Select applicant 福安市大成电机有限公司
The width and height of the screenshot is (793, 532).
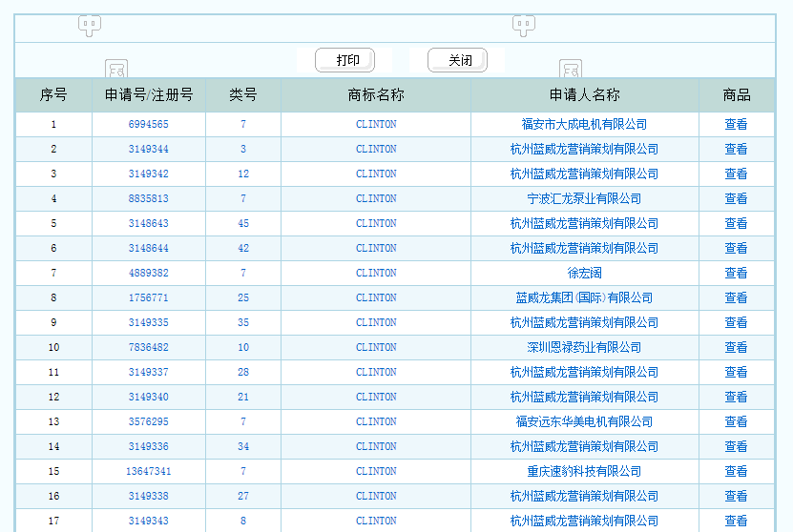pyautogui.click(x=584, y=124)
